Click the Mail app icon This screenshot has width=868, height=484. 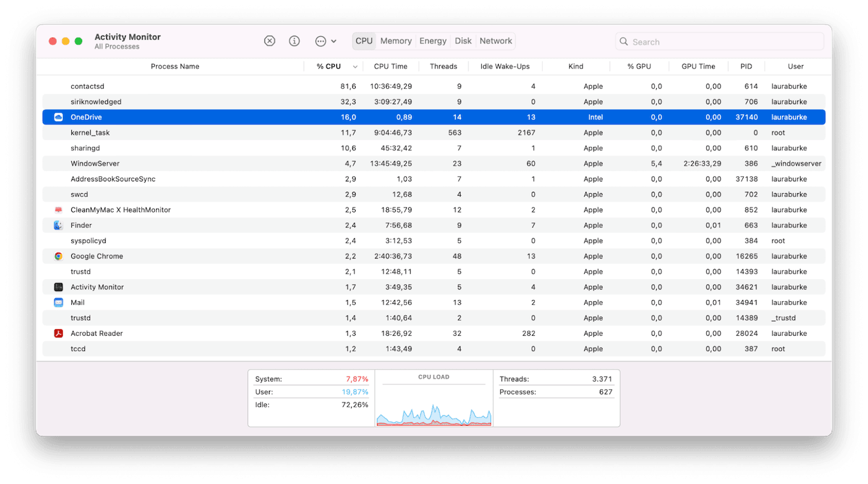[x=59, y=302]
